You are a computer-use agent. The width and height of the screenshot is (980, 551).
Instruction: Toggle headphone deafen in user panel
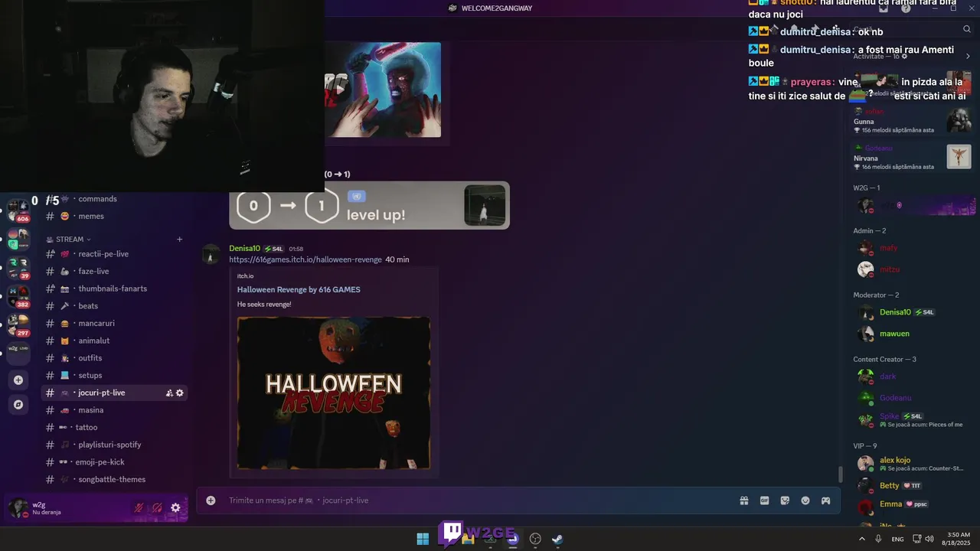click(x=157, y=507)
